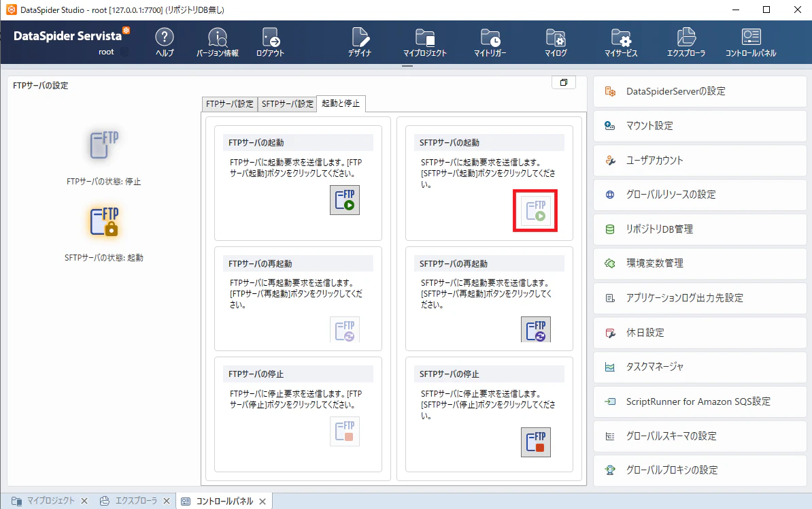Image resolution: width=812 pixels, height=509 pixels.
Task: Open グローバルリソースの設定
Action: (x=700, y=195)
